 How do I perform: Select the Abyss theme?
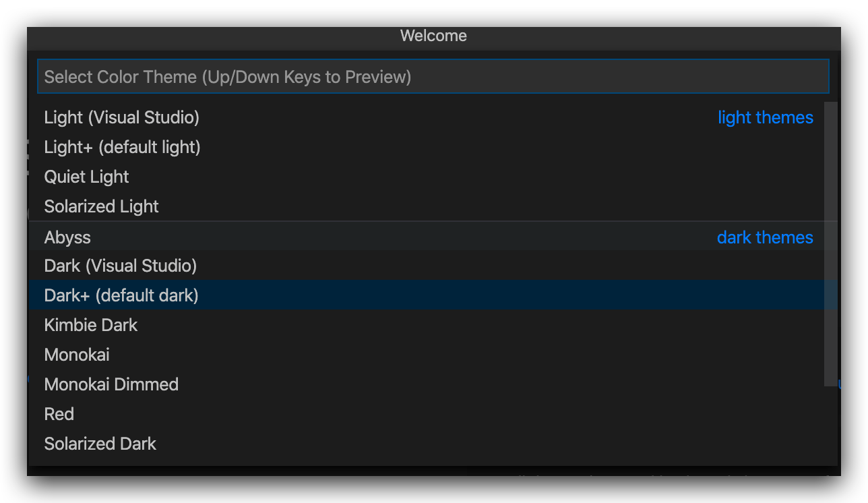(67, 237)
